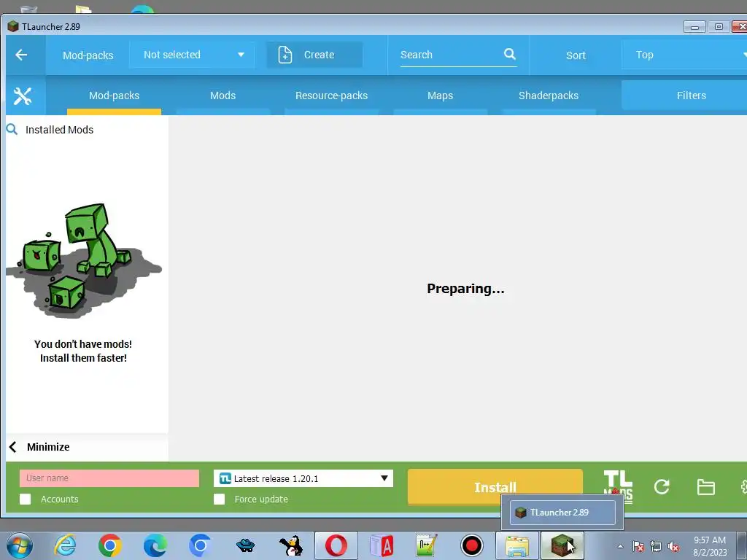The width and height of the screenshot is (747, 560).
Task: Click the User name input field
Action: pos(109,478)
